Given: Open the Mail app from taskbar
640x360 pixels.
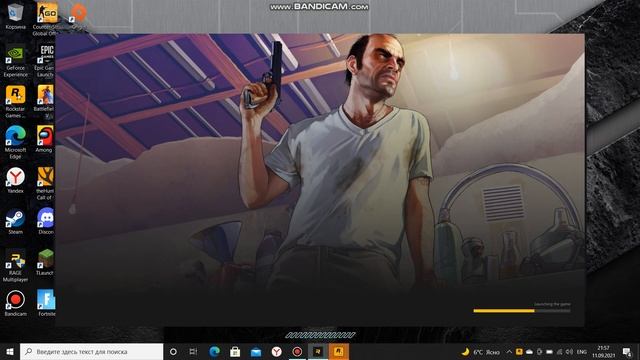Looking at the screenshot, I should click(256, 351).
